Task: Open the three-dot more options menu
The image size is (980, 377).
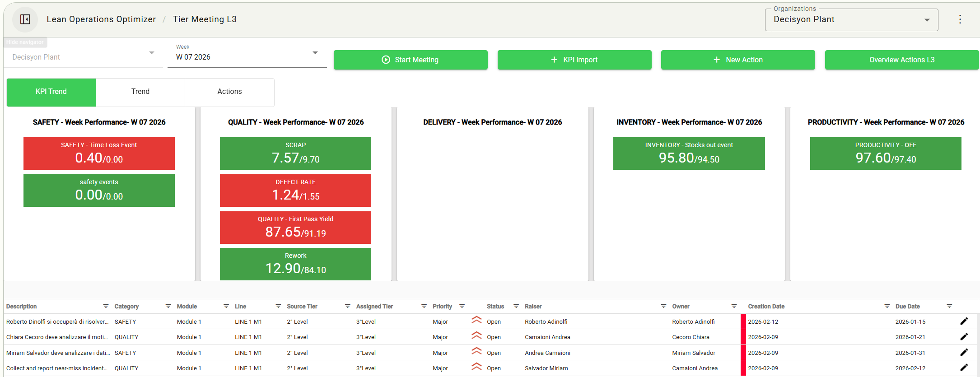Action: pos(960,19)
